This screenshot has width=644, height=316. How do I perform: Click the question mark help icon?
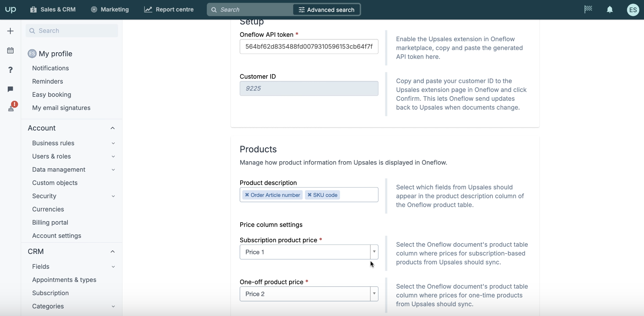tap(10, 70)
